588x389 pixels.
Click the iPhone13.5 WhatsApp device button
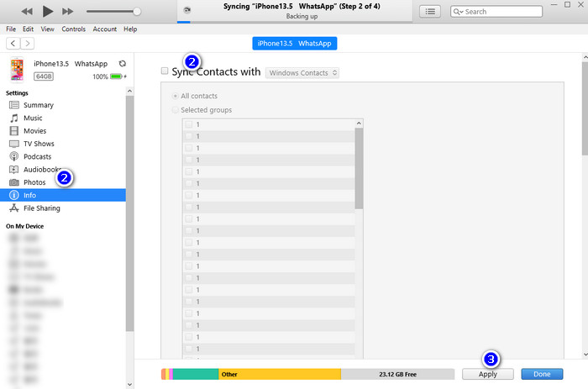click(294, 44)
